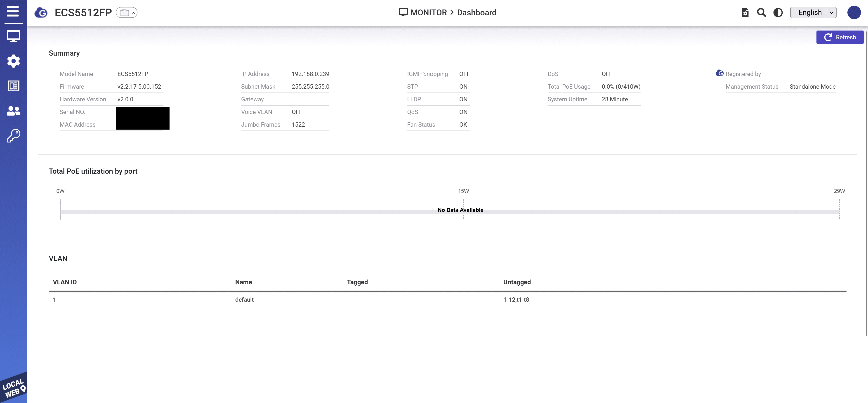
Task: Click Dashboard in the breadcrumb
Action: click(x=476, y=13)
